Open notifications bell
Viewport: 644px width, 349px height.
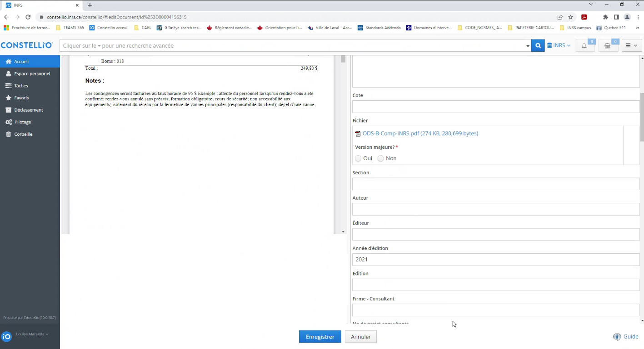[584, 46]
